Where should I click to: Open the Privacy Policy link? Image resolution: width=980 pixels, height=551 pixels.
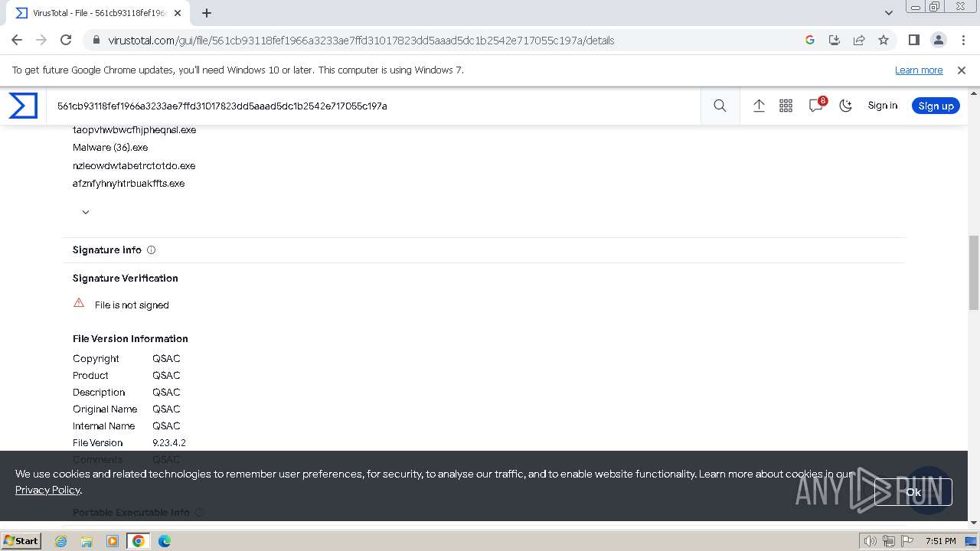47,490
